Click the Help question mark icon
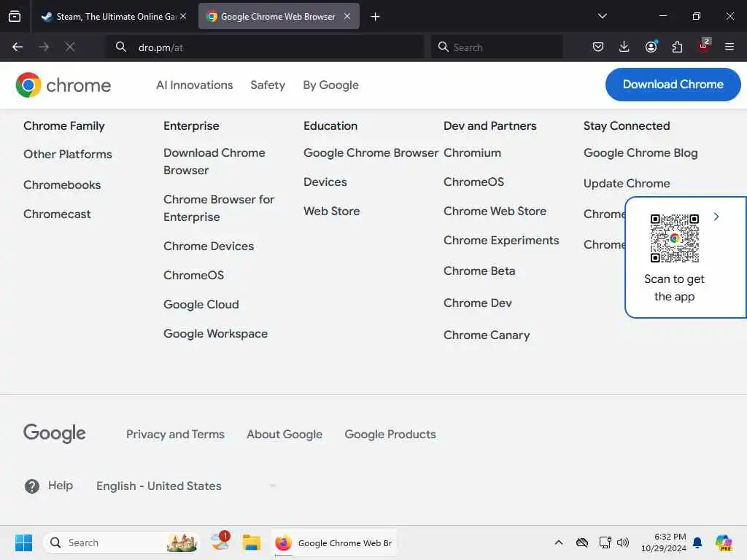 pos(32,486)
